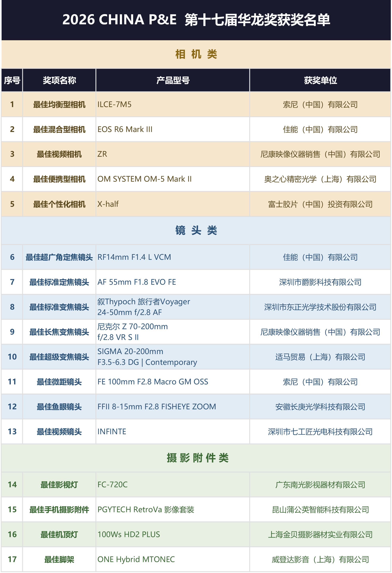Click the product "EOS R6 Mark III"
This screenshot has height=573, width=392.
pyautogui.click(x=125, y=129)
